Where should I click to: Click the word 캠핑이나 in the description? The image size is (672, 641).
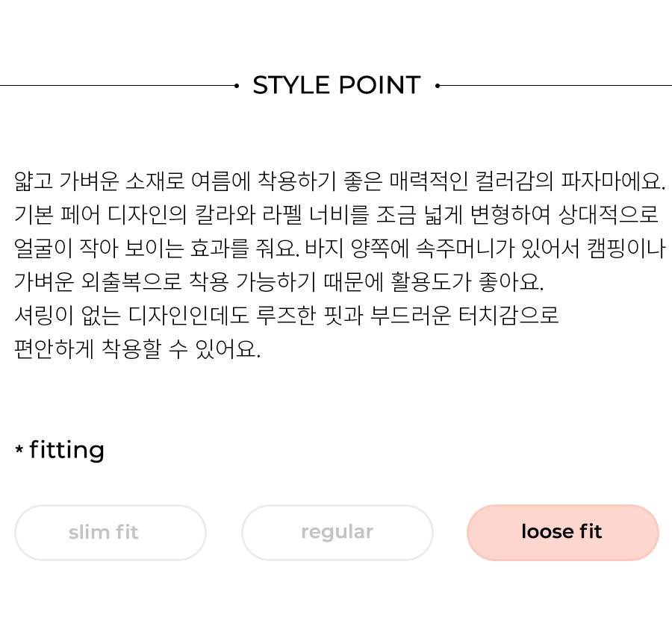(x=626, y=248)
